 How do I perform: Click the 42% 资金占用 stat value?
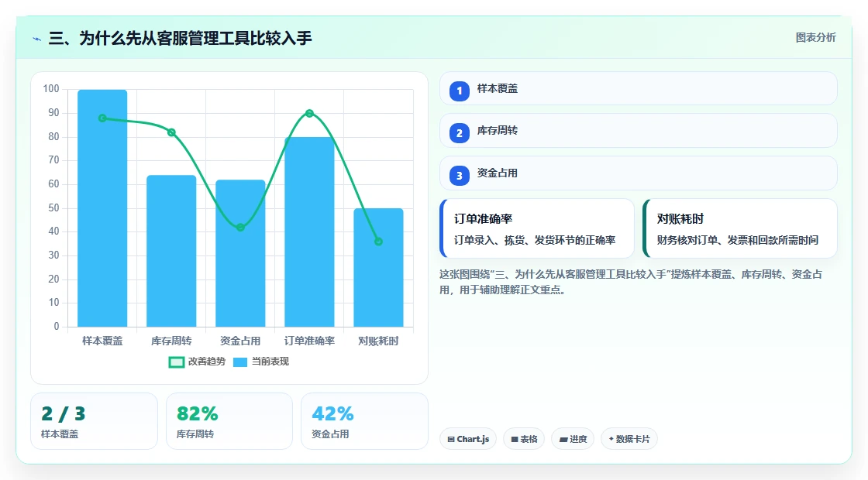tap(332, 413)
